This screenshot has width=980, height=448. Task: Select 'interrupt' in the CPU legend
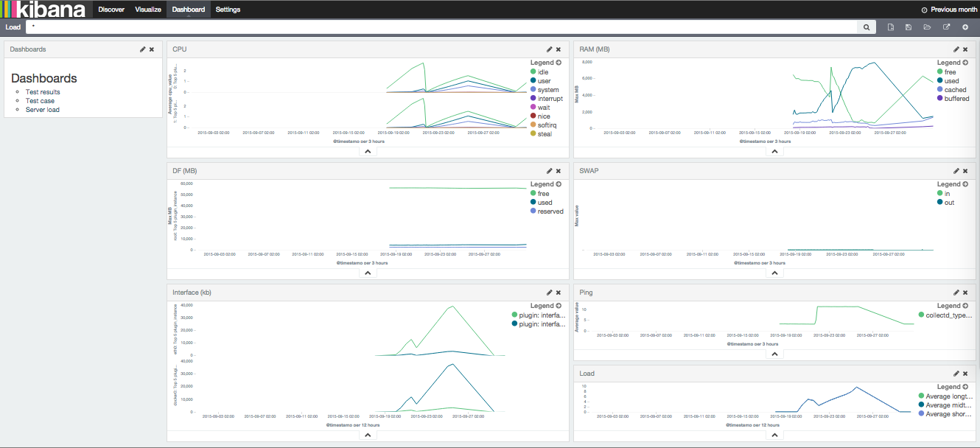point(550,99)
